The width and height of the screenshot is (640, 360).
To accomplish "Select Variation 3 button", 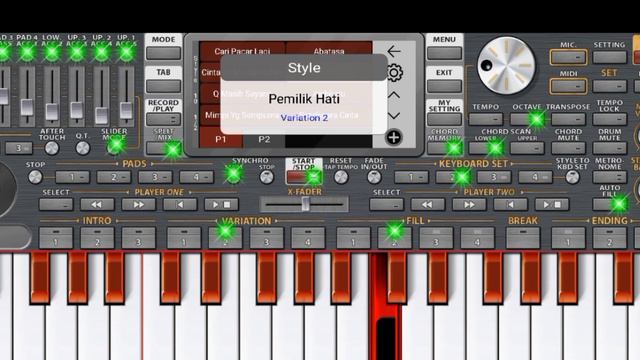I will click(x=267, y=238).
